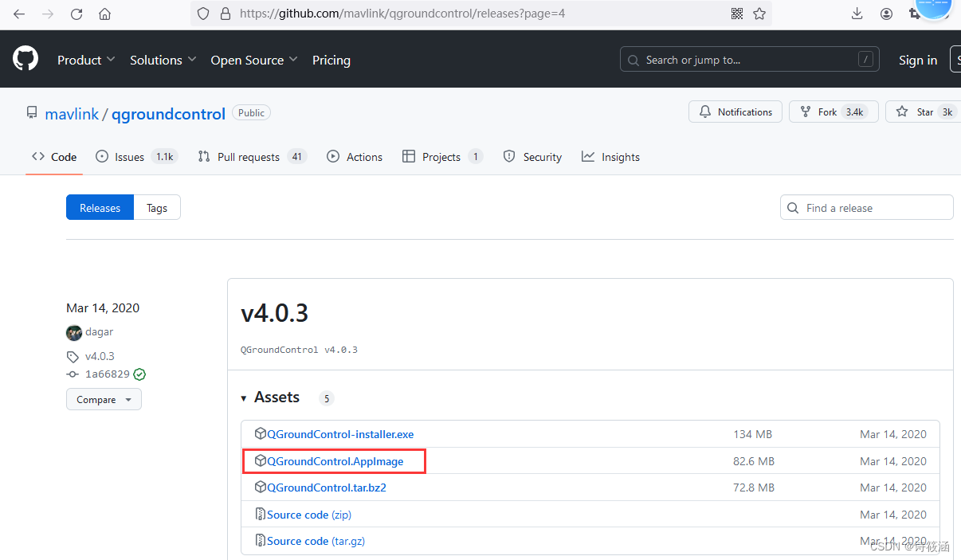Click the Notifications button

735,112
